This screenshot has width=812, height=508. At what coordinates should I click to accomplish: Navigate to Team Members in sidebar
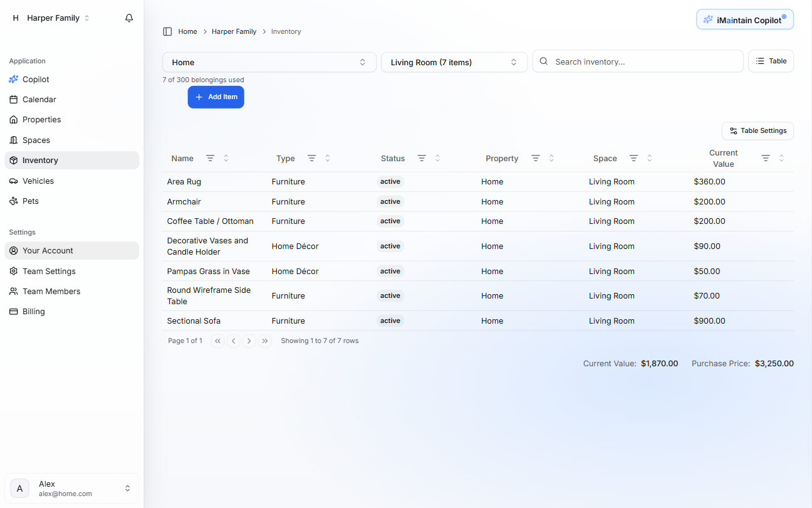point(51,291)
